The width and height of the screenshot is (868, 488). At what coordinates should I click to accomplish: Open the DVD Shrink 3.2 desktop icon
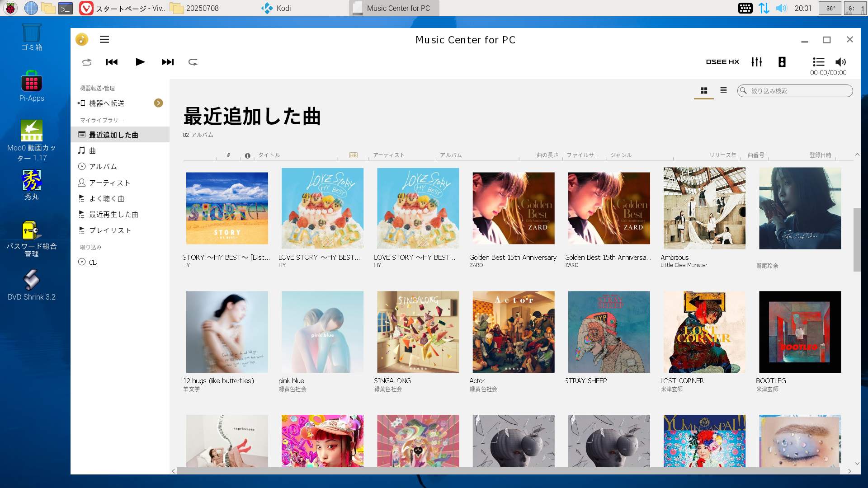coord(32,285)
